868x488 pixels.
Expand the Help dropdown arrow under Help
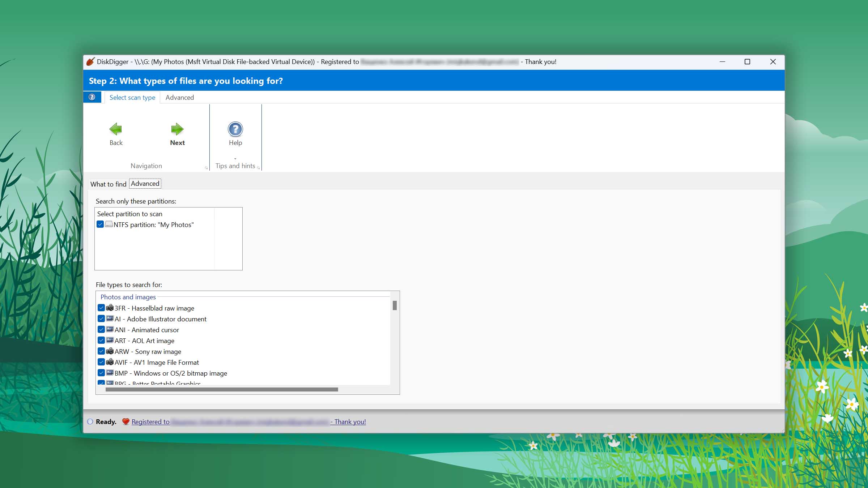click(235, 159)
